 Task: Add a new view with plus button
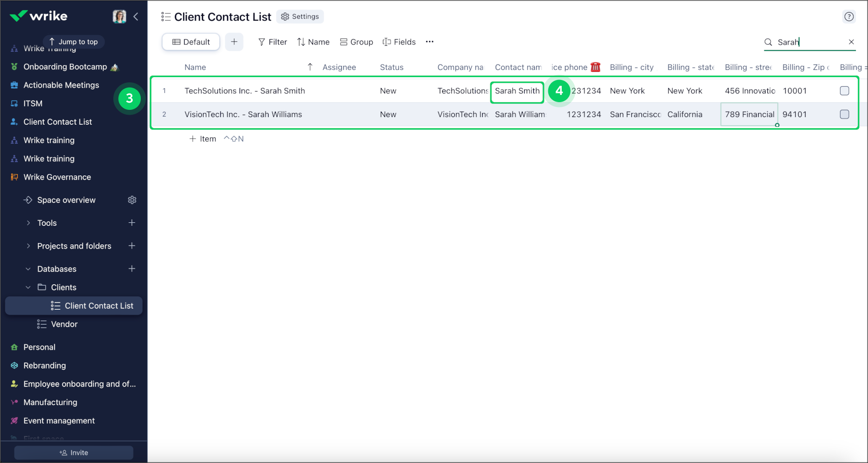coord(234,42)
